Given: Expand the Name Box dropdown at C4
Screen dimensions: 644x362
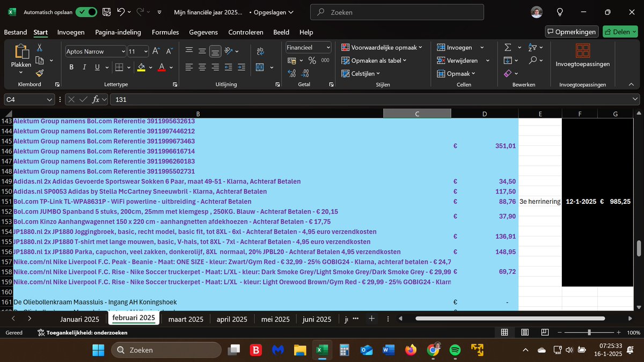Looking at the screenshot, I should (49, 99).
